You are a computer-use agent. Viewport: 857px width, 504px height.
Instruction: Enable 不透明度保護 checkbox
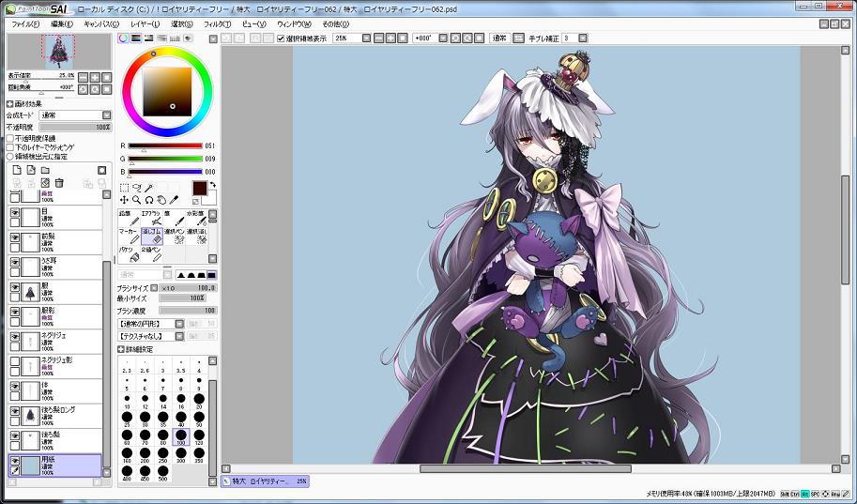(10, 138)
